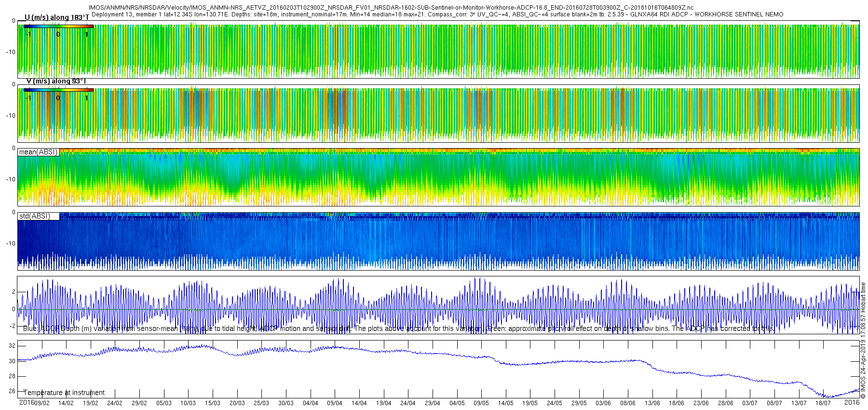Click the '14/05' date tick label
868x410 pixels.
coord(506,403)
